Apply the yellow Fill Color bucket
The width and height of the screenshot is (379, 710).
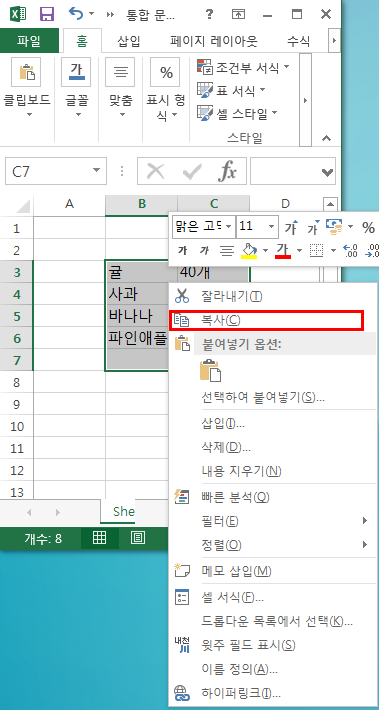249,250
